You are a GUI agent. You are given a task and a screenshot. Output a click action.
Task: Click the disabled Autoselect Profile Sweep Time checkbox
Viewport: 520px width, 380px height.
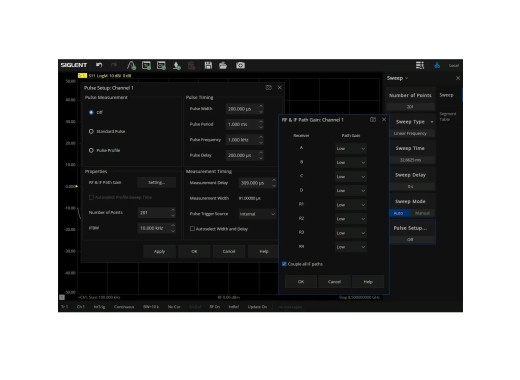coord(91,197)
